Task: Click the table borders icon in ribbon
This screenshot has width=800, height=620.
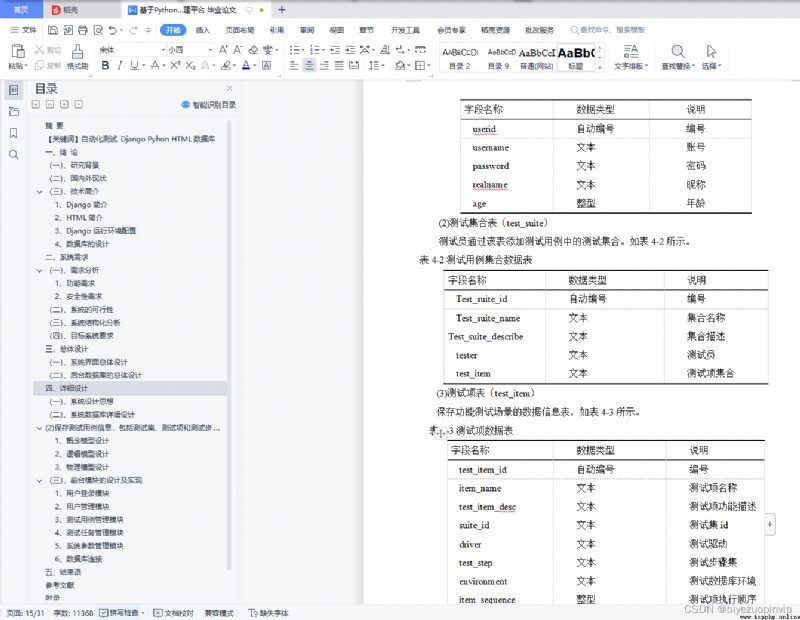Action: tap(420, 65)
